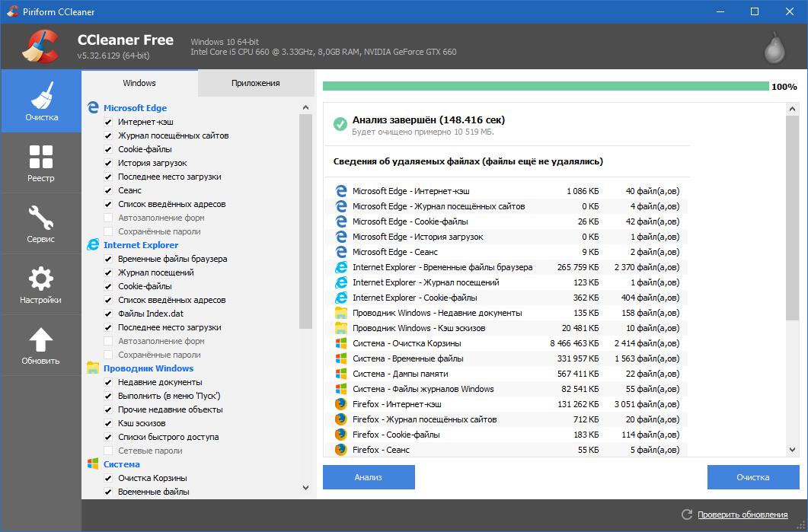
Task: Open the Очистка cleaner section
Action: tap(41, 101)
